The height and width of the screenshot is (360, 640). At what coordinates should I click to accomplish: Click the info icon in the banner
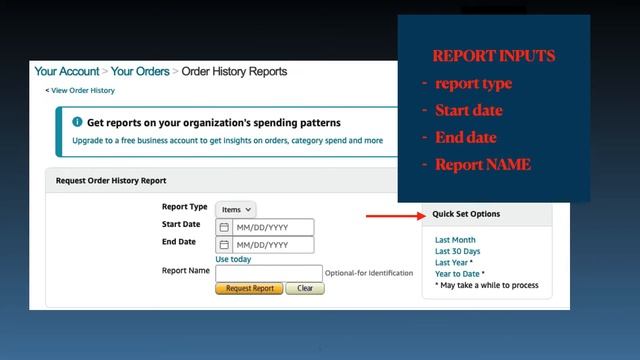77,122
